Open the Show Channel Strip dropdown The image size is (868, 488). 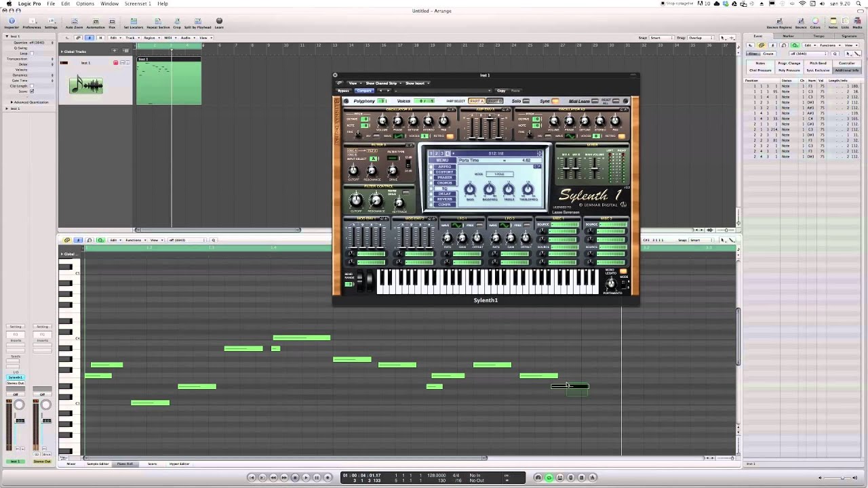pyautogui.click(x=383, y=83)
